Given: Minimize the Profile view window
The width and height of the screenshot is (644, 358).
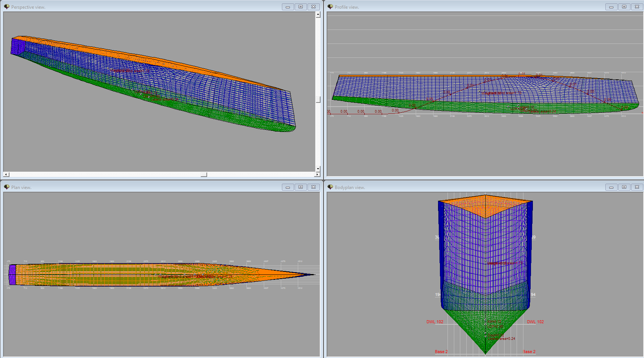Looking at the screenshot, I should click(611, 7).
